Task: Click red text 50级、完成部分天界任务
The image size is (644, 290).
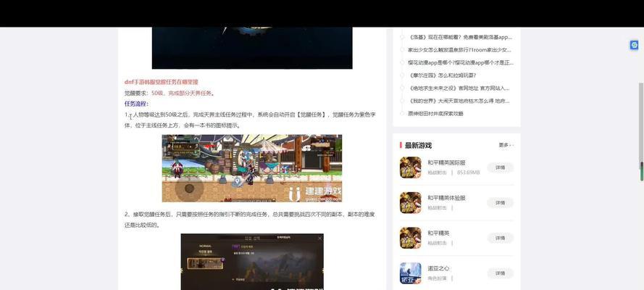Action: (182, 94)
